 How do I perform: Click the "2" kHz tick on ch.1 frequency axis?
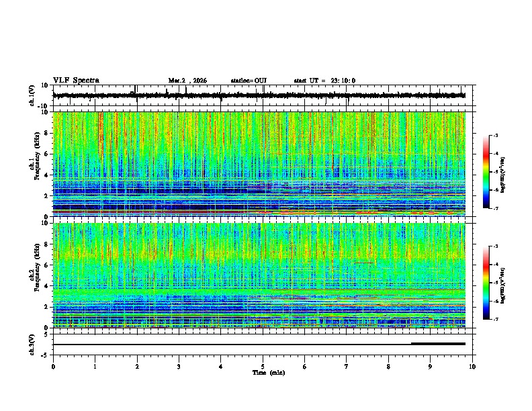click(46, 195)
